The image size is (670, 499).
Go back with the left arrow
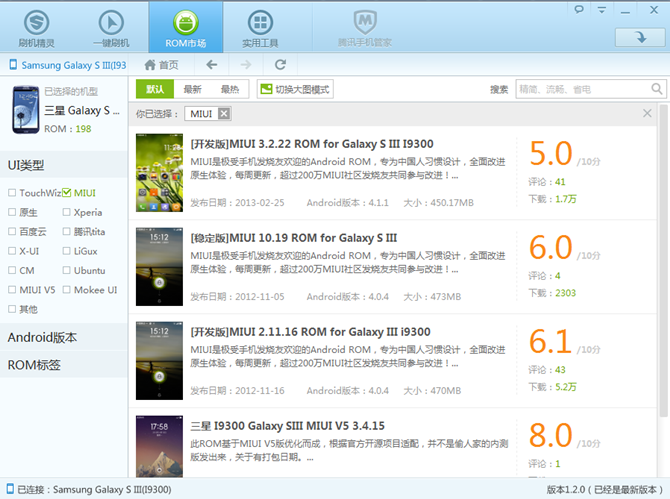click(212, 65)
